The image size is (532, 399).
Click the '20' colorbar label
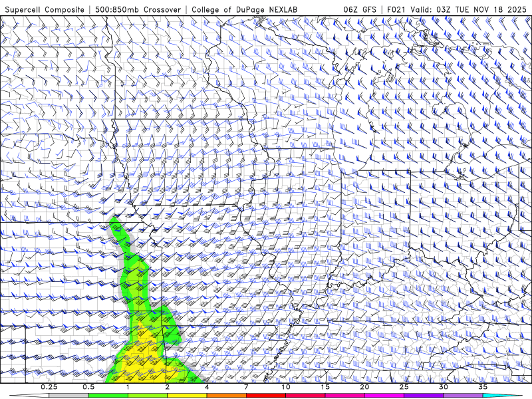click(x=364, y=387)
